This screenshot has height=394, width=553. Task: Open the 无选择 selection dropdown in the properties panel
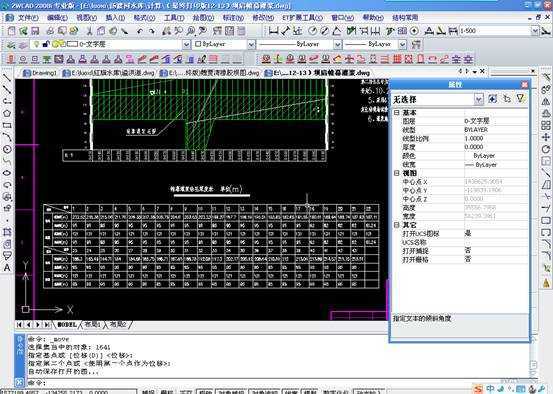(478, 99)
